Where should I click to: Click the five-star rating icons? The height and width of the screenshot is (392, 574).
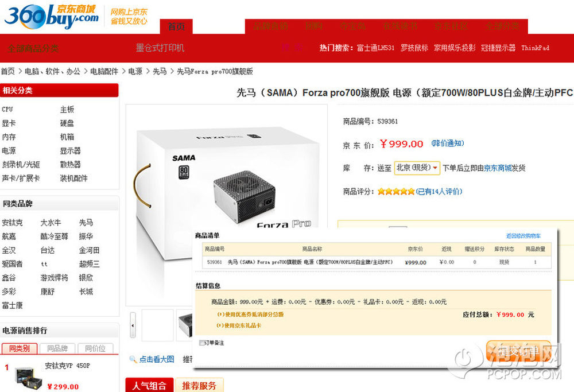coord(395,192)
